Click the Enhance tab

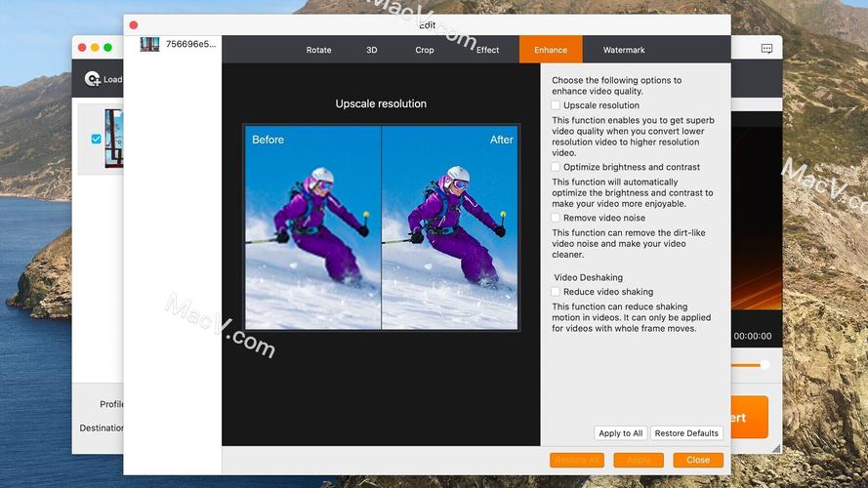[x=551, y=50]
